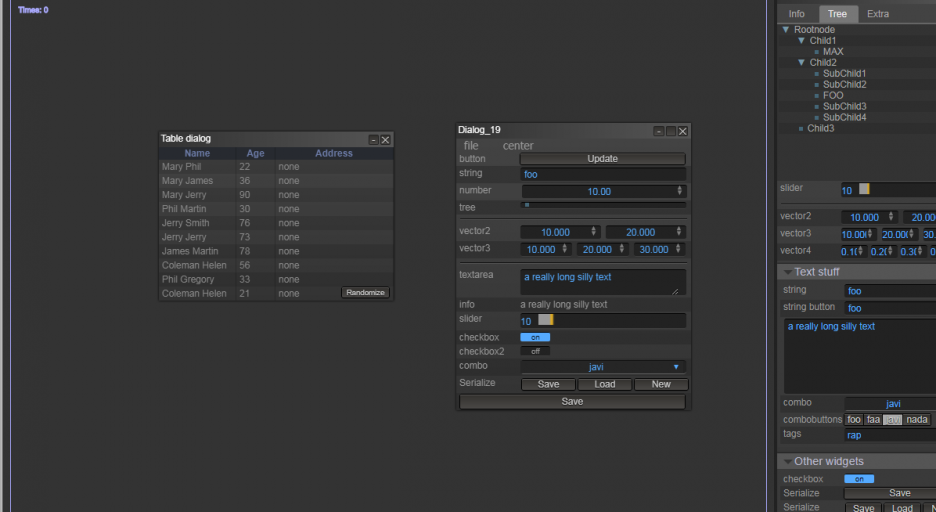The height and width of the screenshot is (512, 936).
Task: Click the Serialize Load button in Dialog_19
Action: point(605,384)
